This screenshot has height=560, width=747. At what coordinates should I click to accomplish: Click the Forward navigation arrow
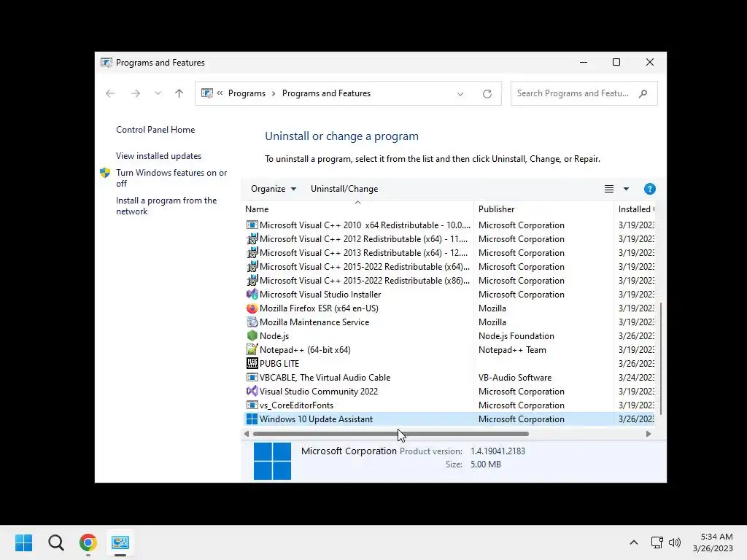pyautogui.click(x=135, y=93)
